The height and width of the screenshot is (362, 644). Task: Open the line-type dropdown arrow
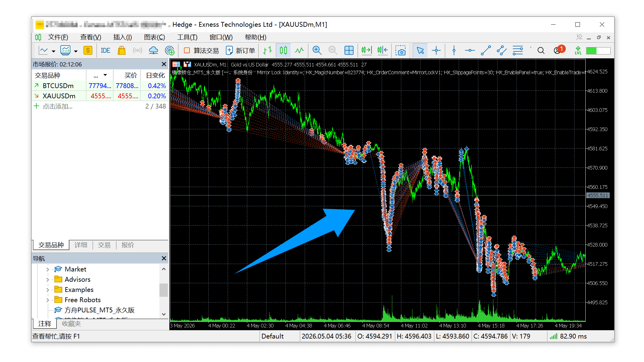[54, 51]
